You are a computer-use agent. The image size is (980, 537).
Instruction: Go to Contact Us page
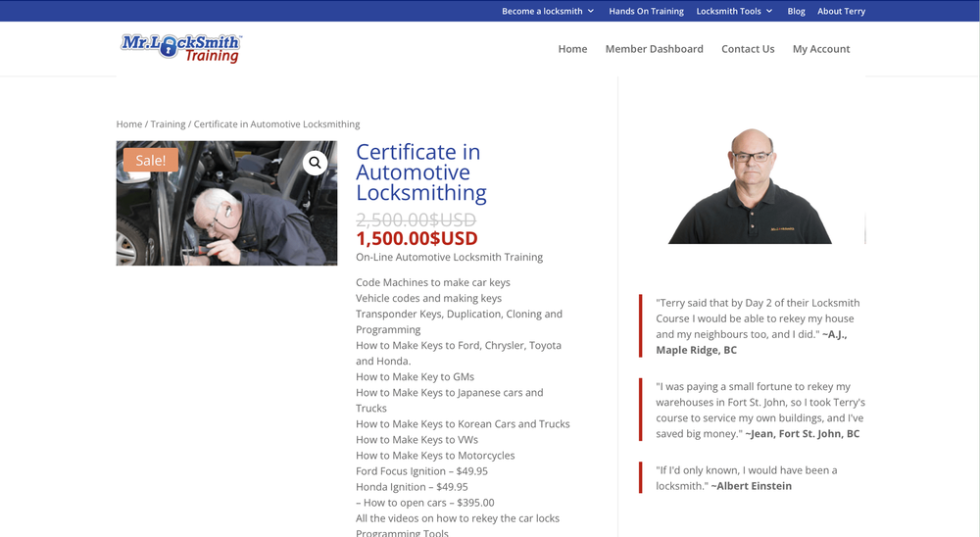coord(748,49)
